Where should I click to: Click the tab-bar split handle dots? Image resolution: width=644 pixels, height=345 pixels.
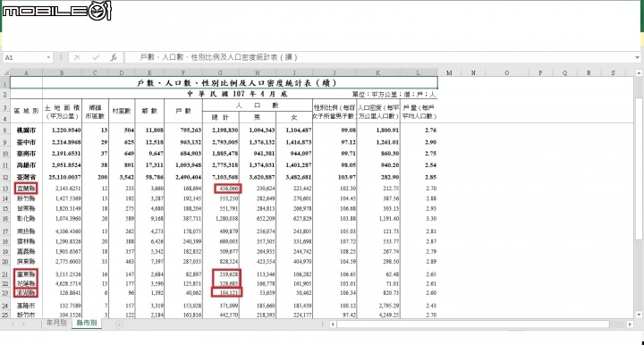(x=323, y=324)
